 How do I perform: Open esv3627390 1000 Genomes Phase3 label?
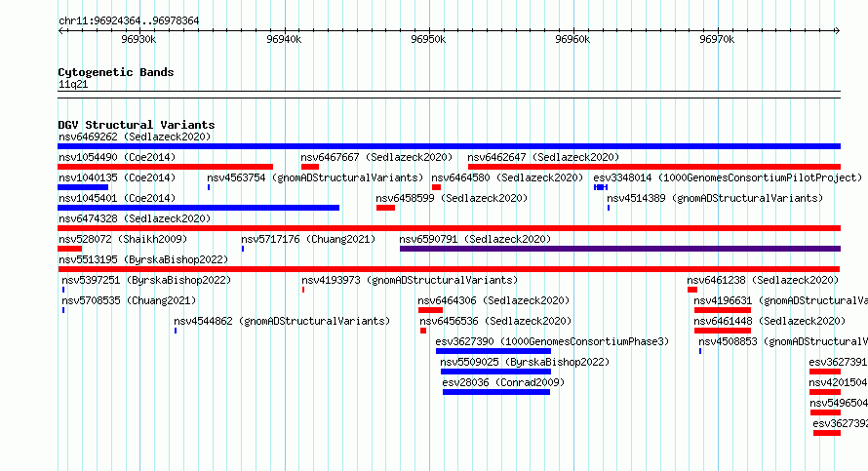click(x=552, y=341)
